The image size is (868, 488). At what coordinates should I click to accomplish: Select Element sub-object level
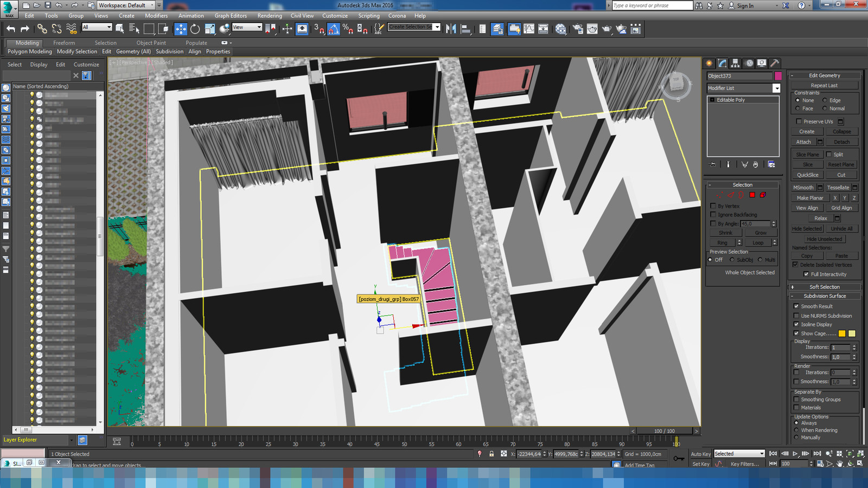(x=763, y=195)
